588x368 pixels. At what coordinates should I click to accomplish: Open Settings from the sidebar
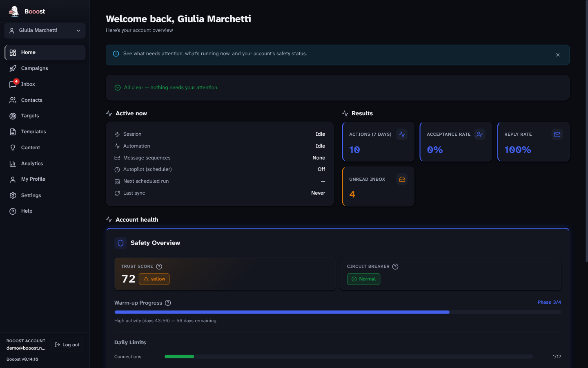coord(45,195)
